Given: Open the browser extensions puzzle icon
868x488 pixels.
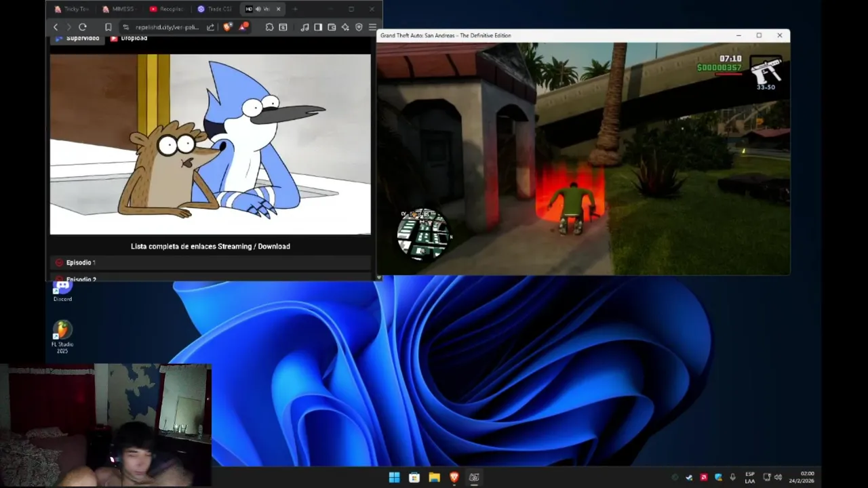Looking at the screenshot, I should click(269, 27).
